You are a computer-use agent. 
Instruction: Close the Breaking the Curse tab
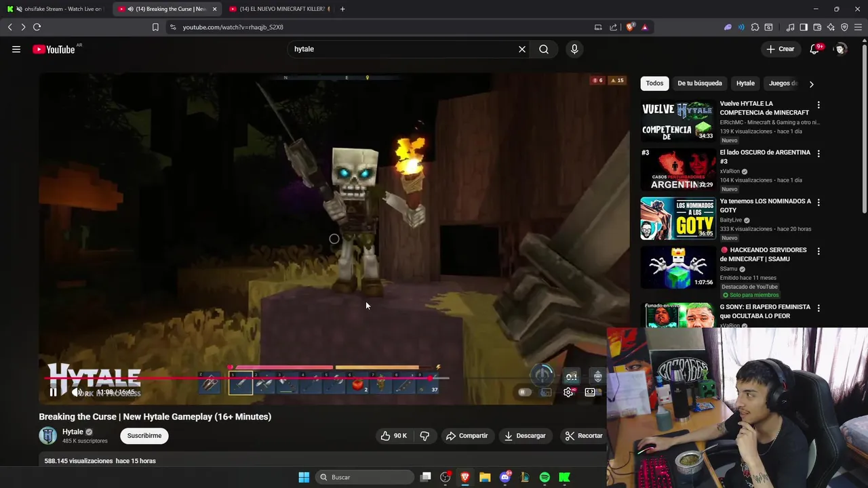(x=214, y=9)
